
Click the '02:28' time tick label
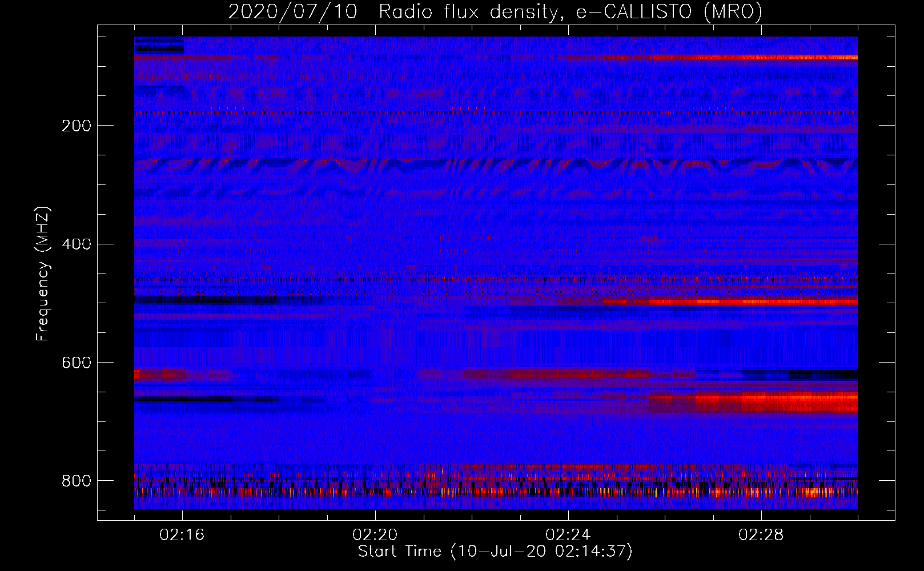pos(761,535)
